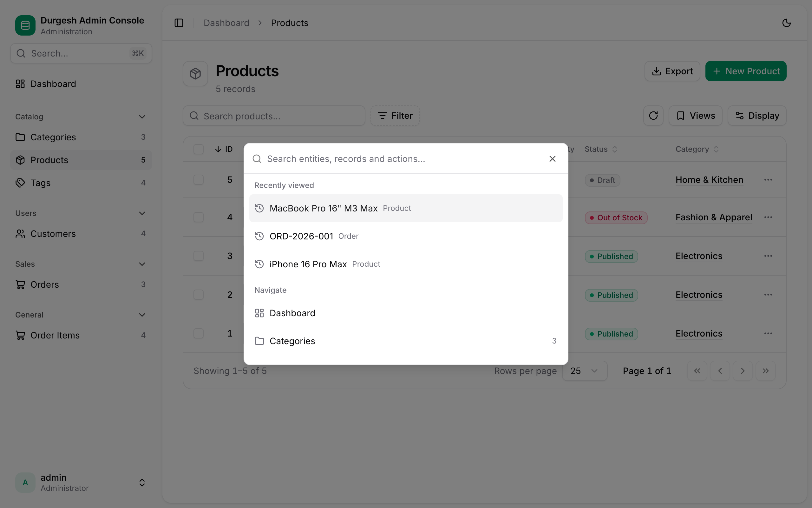Viewport: 812px width, 508px height.
Task: Check the row for product ID 2
Action: [199, 295]
